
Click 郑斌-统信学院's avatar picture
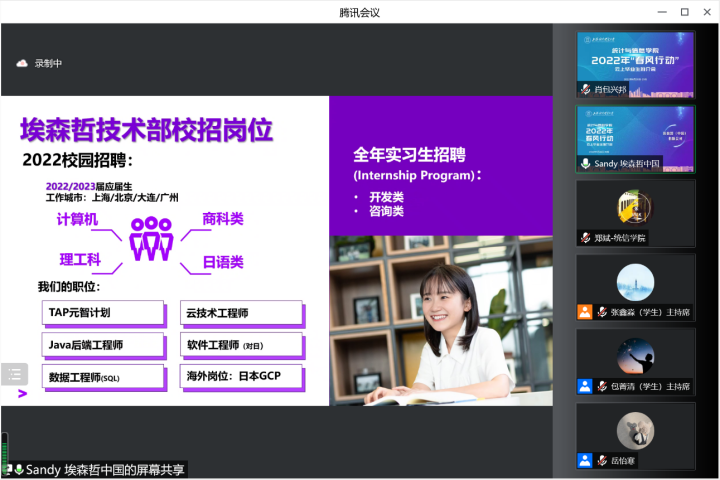(635, 206)
